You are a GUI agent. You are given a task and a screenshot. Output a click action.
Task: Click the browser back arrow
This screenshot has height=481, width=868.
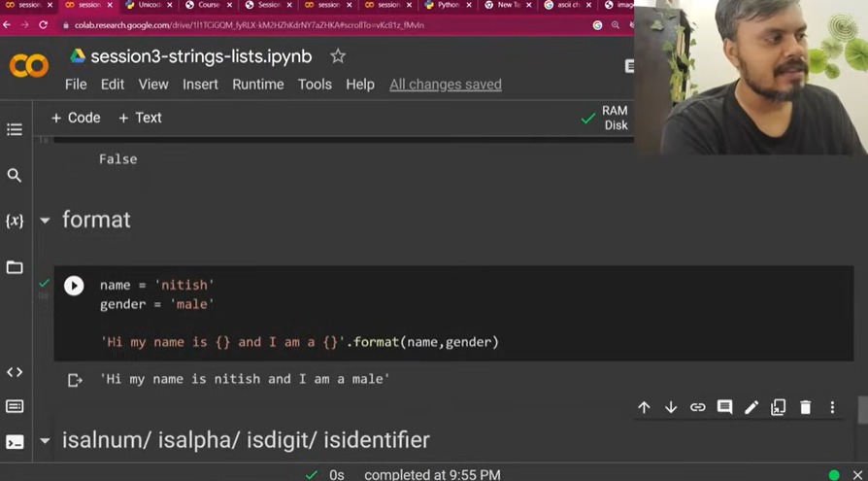(7, 25)
